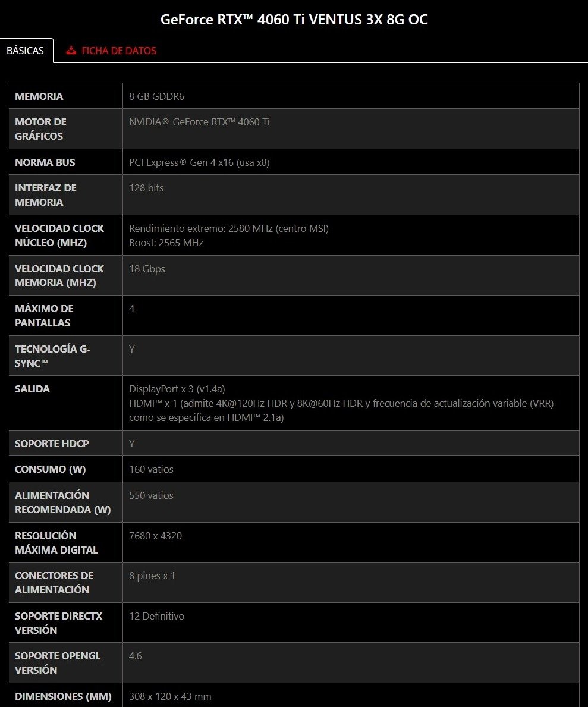Click the download icon beside FICHA DE DATOS

(71, 51)
